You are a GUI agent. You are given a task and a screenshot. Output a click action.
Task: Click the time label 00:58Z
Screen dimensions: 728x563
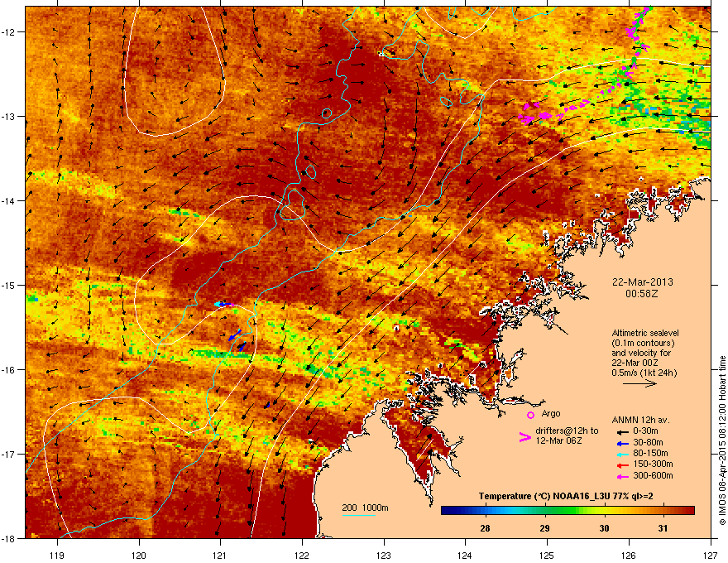pos(642,294)
